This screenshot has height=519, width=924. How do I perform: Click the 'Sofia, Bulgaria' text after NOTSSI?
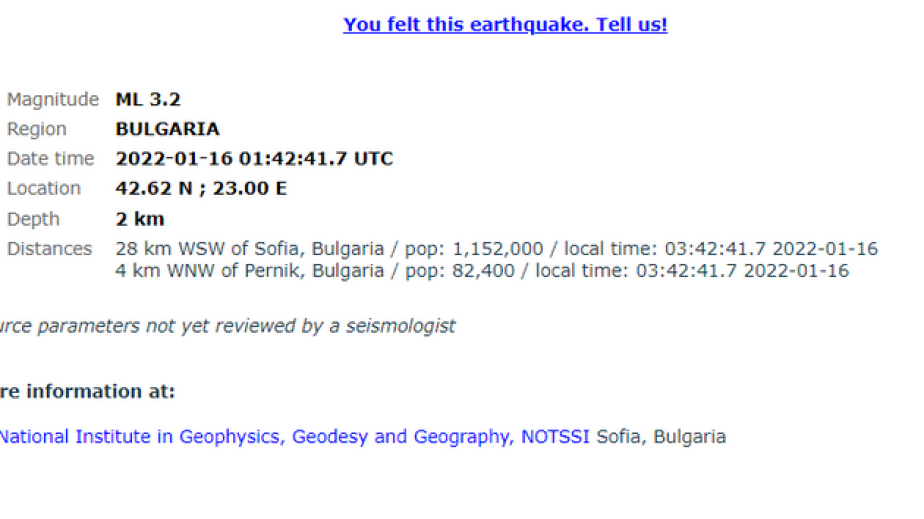(661, 437)
